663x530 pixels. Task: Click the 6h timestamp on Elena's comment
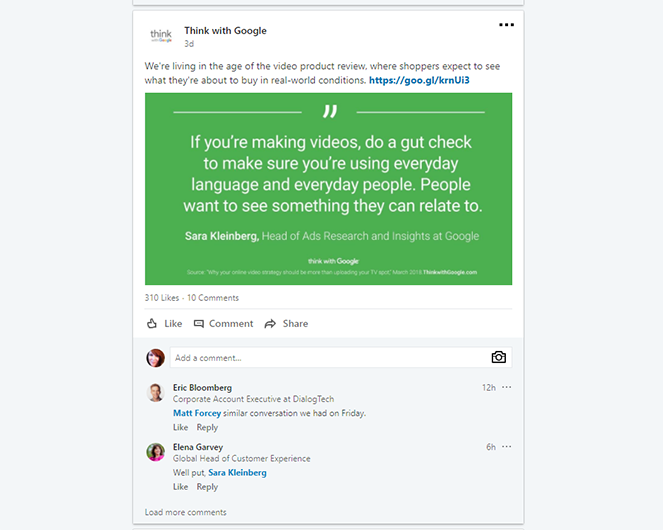(490, 447)
